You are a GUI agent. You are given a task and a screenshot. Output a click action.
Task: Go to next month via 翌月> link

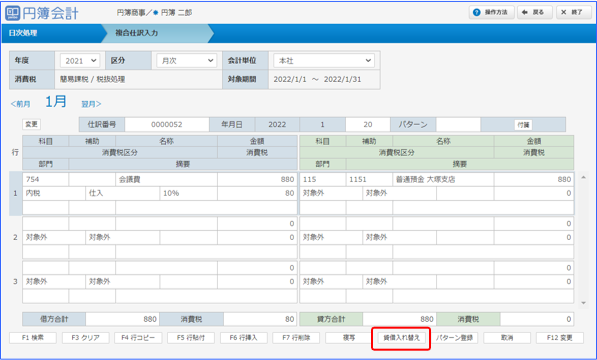point(91,104)
